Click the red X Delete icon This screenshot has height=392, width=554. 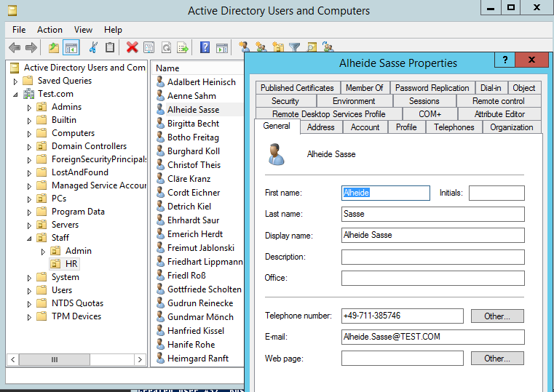tap(132, 47)
